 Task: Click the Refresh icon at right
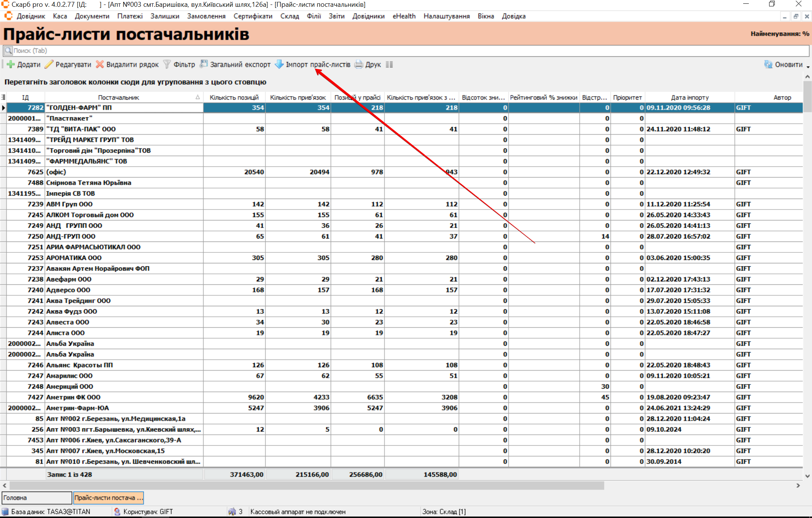click(768, 64)
